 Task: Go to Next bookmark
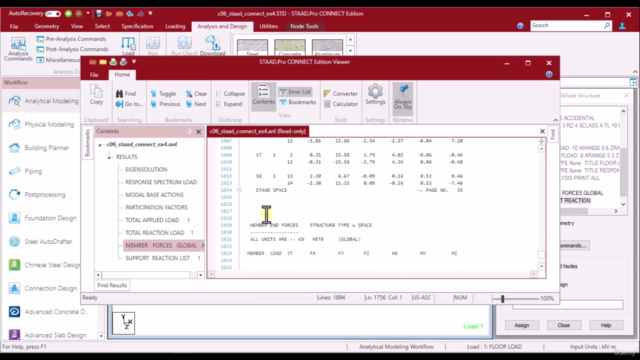tap(196, 104)
